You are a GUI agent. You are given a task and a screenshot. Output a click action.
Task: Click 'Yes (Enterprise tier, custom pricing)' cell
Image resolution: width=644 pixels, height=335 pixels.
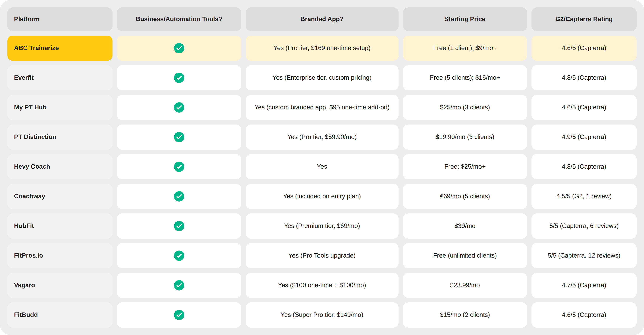(322, 78)
